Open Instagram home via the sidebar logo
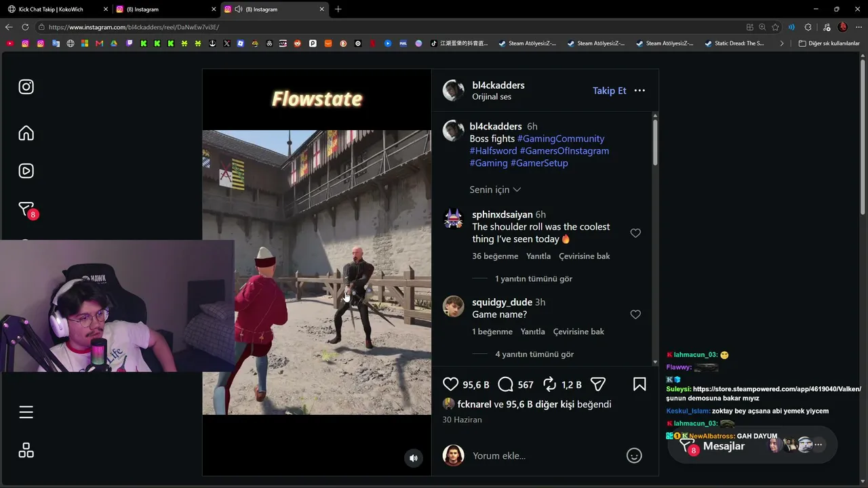 [26, 87]
